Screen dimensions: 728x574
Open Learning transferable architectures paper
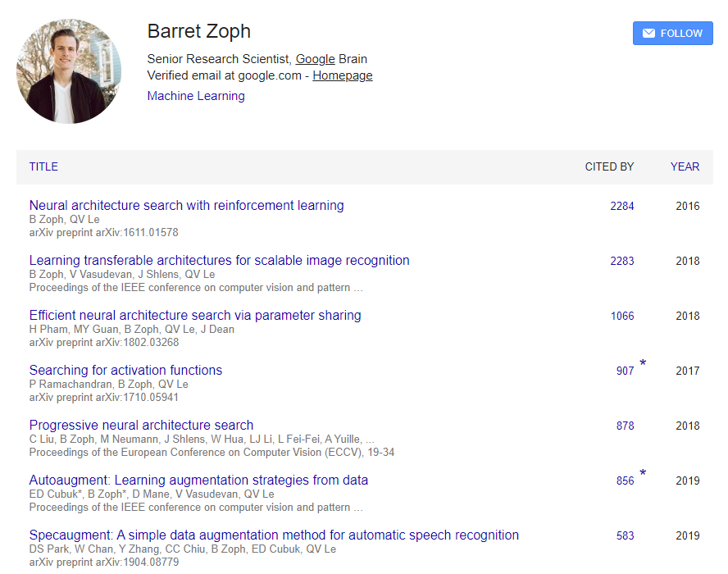(x=219, y=260)
